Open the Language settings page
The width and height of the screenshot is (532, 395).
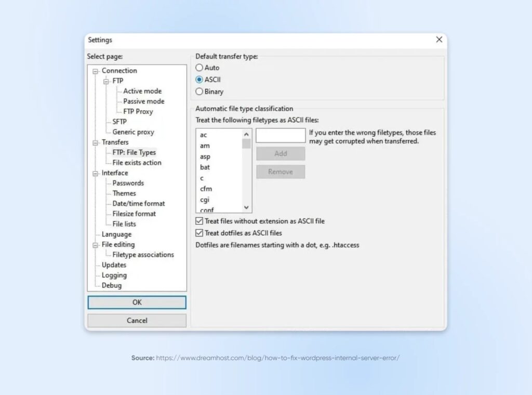tap(116, 234)
